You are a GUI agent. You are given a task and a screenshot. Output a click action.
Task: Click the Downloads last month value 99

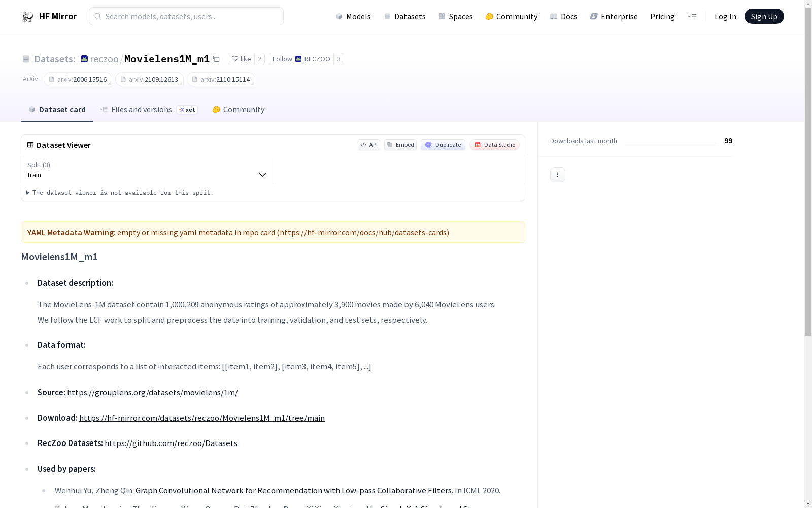coord(728,141)
